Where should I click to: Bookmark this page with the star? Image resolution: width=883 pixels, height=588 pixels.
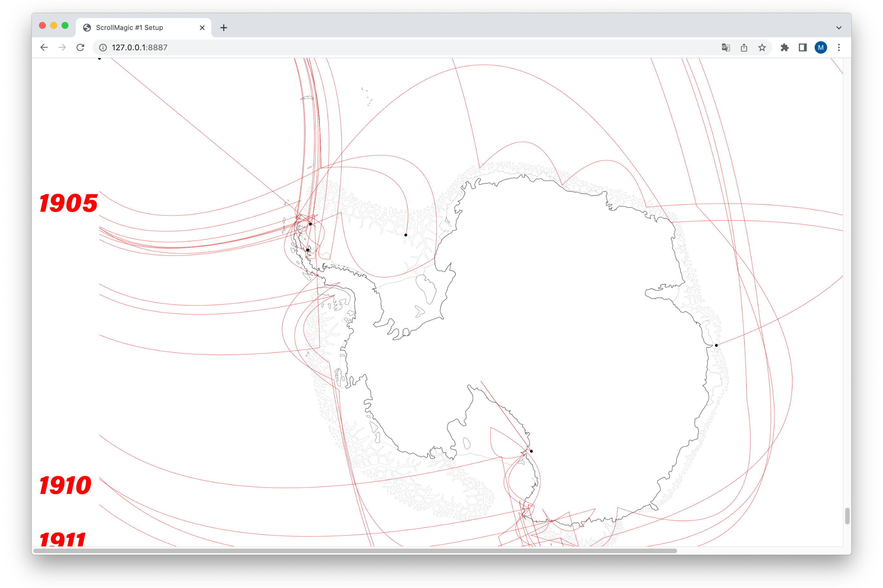pyautogui.click(x=762, y=48)
